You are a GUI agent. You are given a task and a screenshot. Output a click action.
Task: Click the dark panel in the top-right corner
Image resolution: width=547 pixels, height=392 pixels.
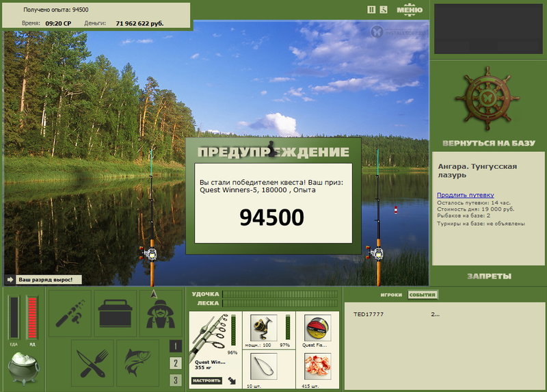488,29
